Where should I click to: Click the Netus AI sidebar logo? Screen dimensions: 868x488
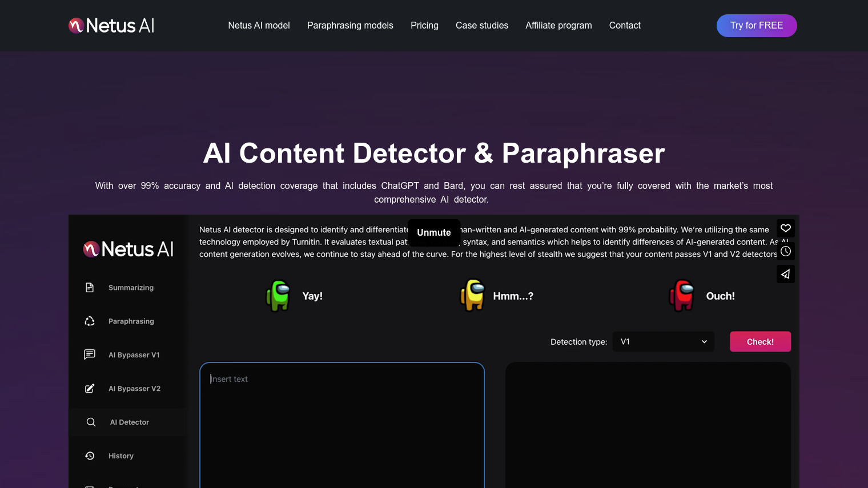128,249
